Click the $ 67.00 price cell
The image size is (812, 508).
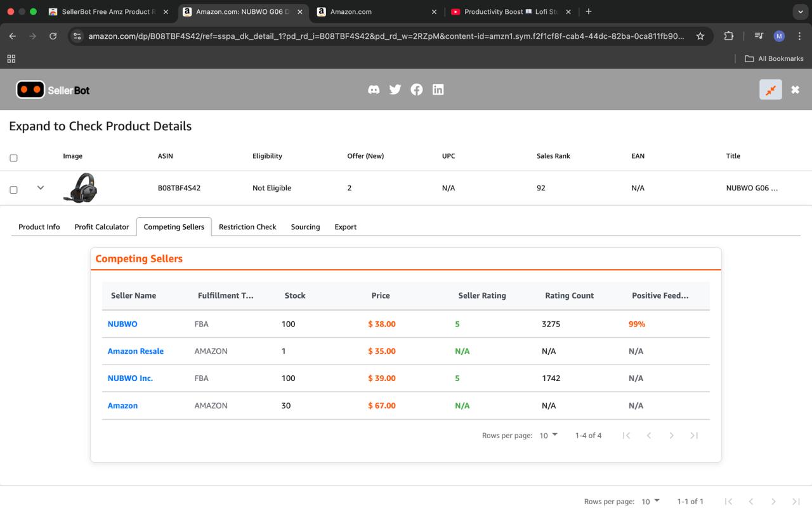(382, 406)
